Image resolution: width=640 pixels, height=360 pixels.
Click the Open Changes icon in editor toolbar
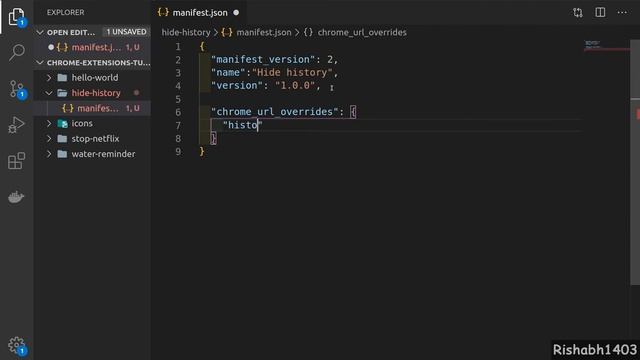(x=578, y=13)
